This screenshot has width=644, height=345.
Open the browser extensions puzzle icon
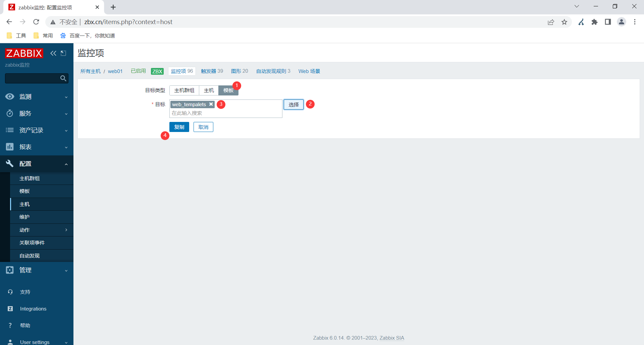point(595,22)
